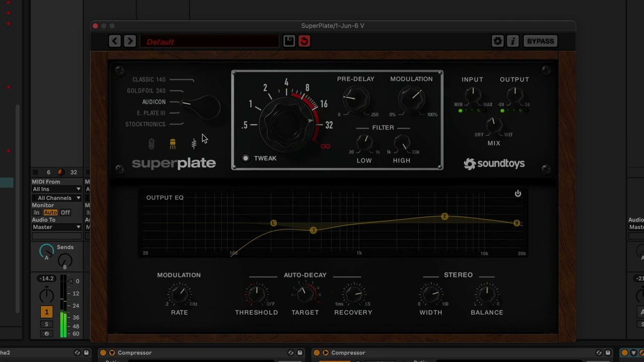Click the Auto-Decay Target knob
Screen dimensions: 644x362
(x=305, y=295)
